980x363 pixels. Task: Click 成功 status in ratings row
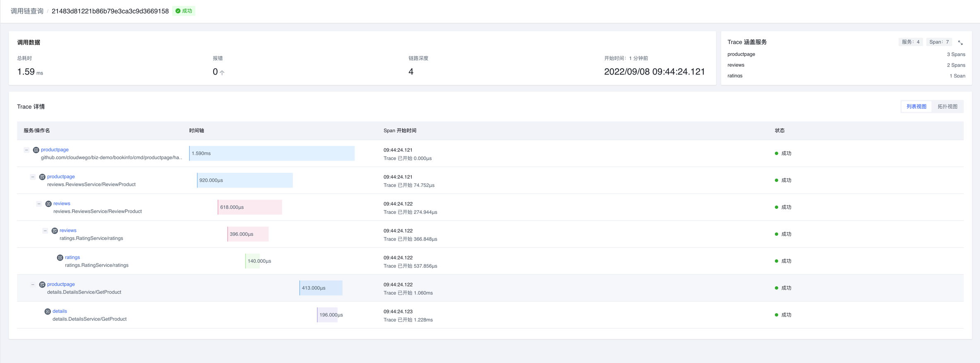coord(783,261)
